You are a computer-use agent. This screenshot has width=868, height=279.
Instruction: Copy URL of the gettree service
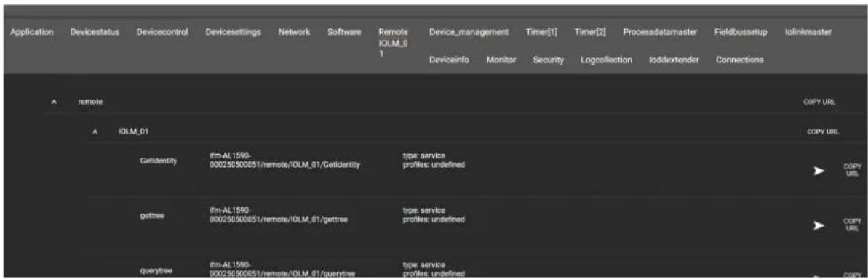[x=852, y=224]
